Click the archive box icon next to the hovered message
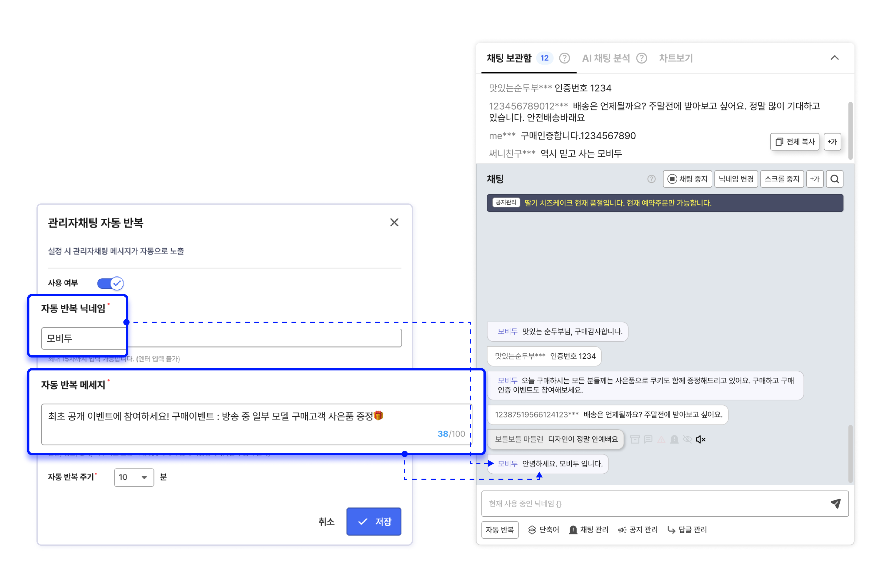 tap(635, 439)
